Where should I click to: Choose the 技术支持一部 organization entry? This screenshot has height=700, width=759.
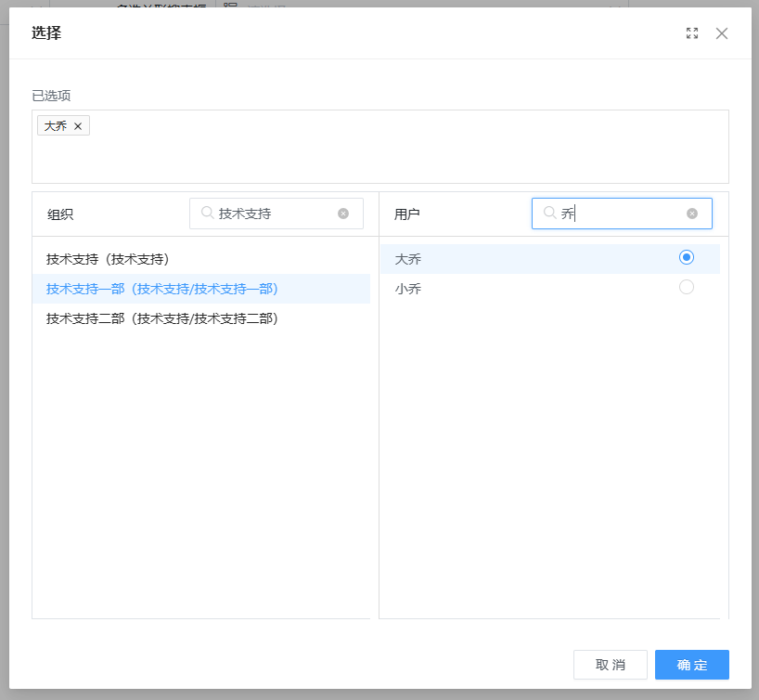(x=162, y=289)
